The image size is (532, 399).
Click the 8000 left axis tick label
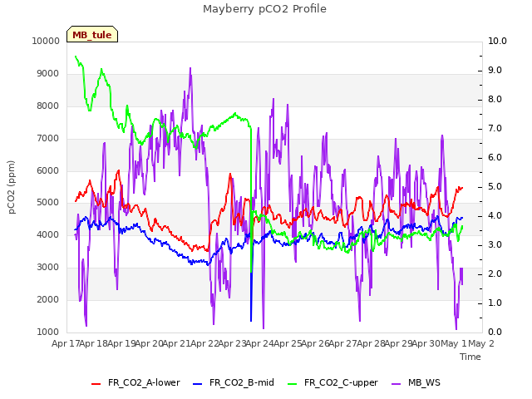pos(48,106)
